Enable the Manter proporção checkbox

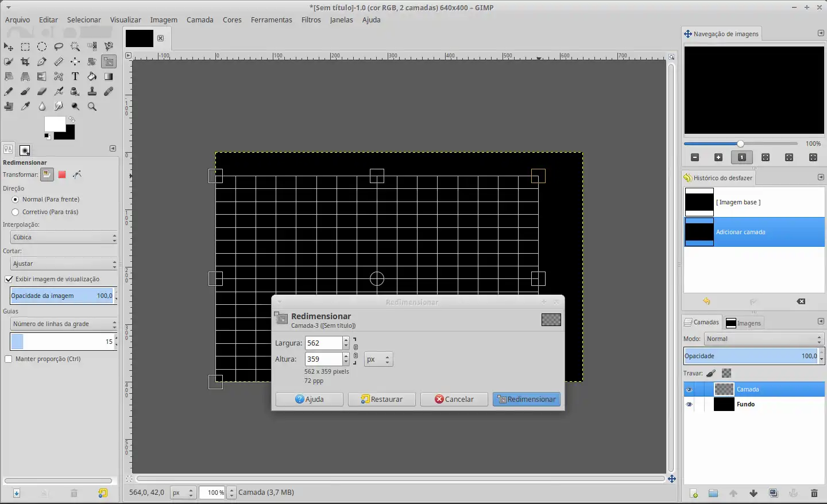click(x=9, y=359)
